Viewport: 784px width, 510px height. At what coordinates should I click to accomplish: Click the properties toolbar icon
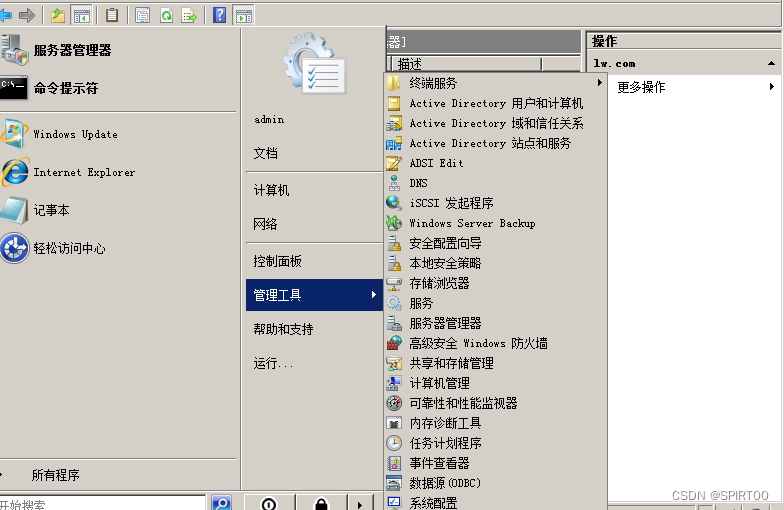click(142, 16)
